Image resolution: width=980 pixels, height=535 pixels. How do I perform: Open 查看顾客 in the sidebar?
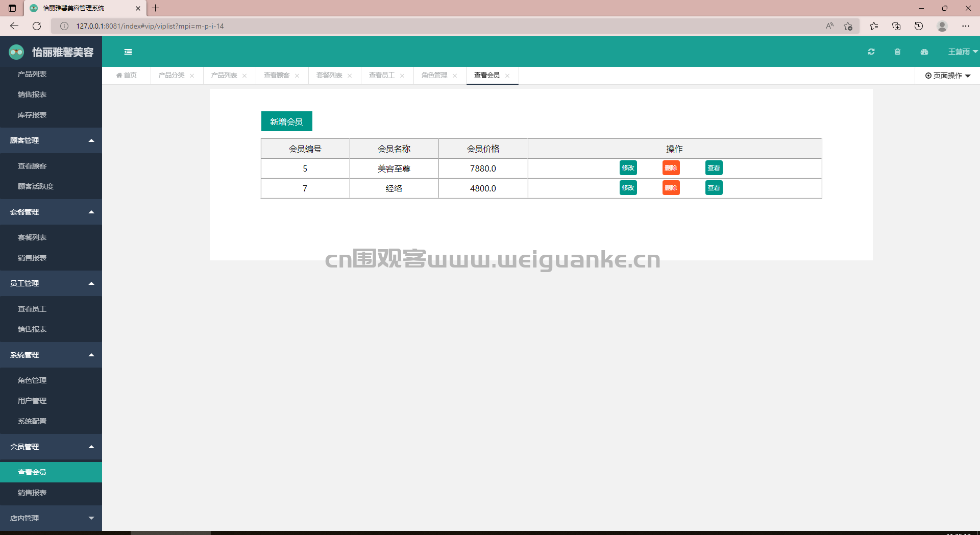pos(51,166)
